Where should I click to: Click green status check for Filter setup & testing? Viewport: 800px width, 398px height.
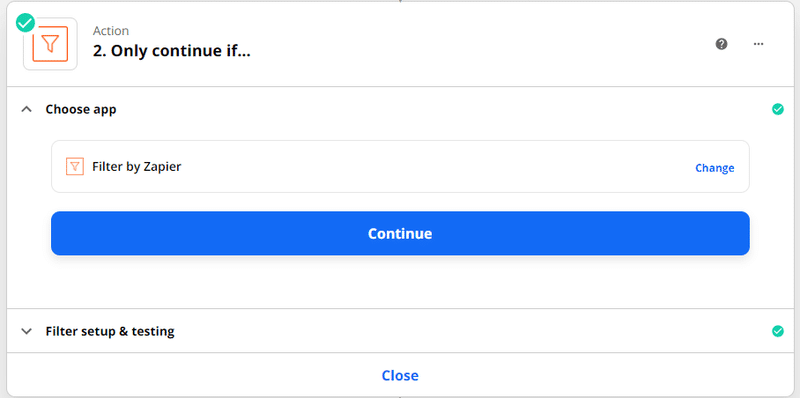pyautogui.click(x=778, y=331)
